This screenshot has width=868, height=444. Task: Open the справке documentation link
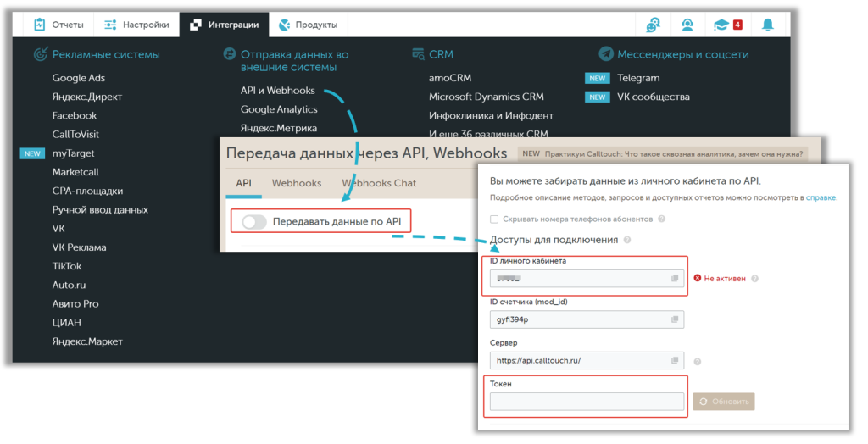(821, 197)
